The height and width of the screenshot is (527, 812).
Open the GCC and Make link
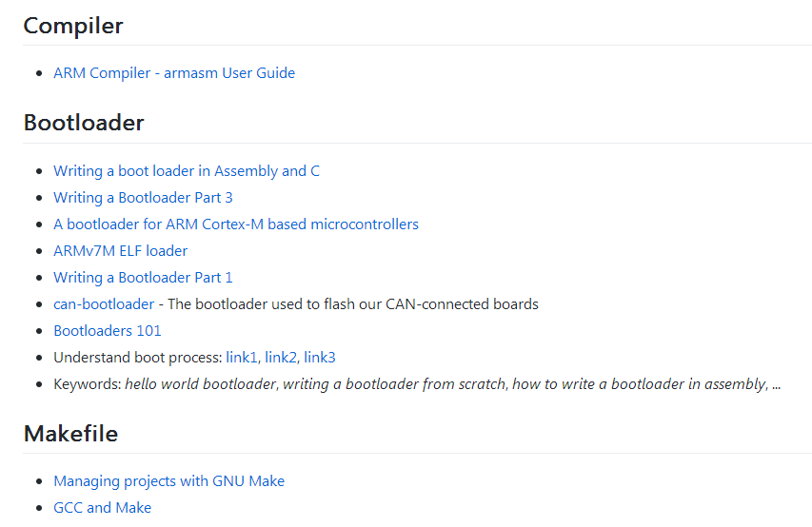tap(102, 508)
